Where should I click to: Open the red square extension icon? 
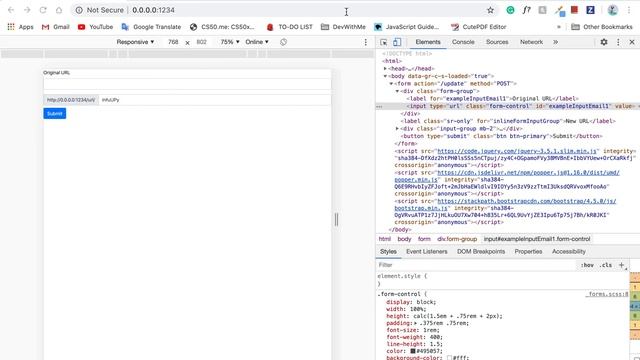pyautogui.click(x=574, y=10)
